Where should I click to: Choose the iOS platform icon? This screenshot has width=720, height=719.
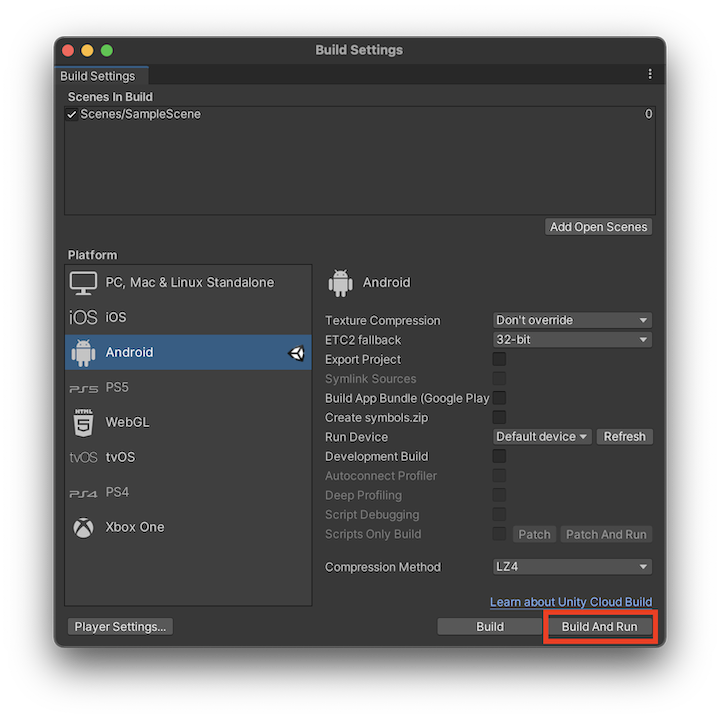(83, 318)
